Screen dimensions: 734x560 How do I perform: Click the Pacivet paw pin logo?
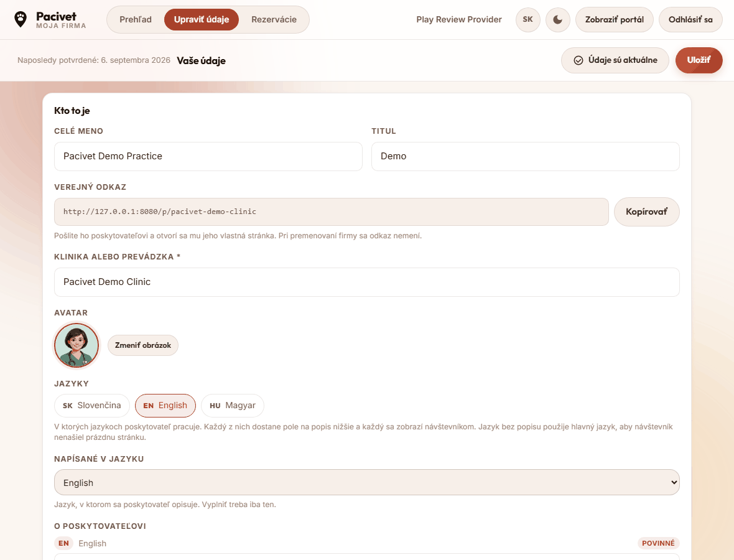click(21, 20)
